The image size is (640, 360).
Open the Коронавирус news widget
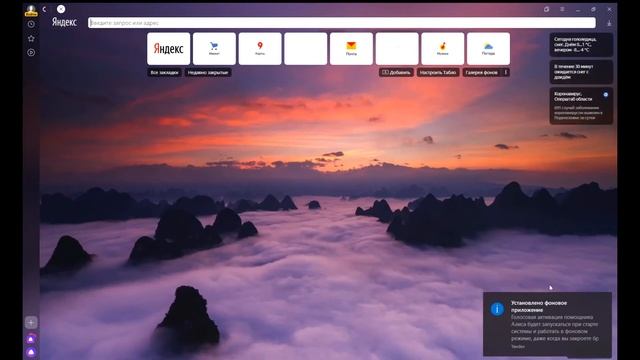581,106
